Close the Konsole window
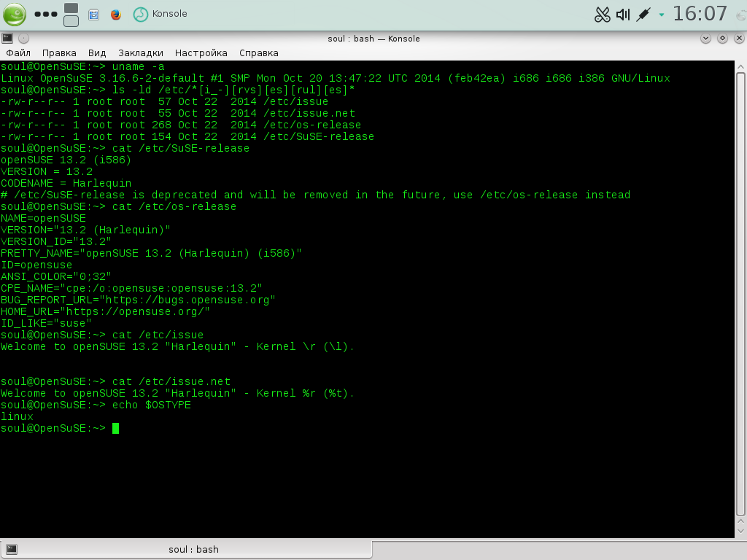 pyautogui.click(x=739, y=38)
